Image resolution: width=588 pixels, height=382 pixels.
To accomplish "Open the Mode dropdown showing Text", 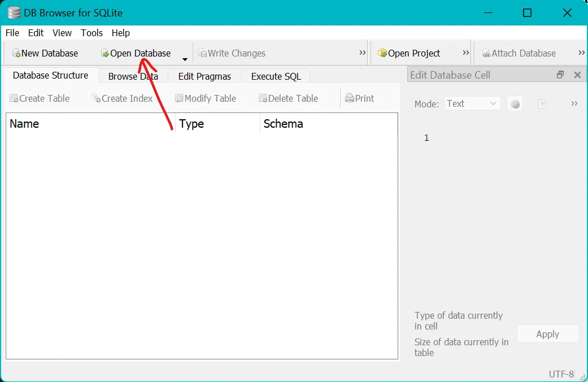I will pyautogui.click(x=473, y=103).
